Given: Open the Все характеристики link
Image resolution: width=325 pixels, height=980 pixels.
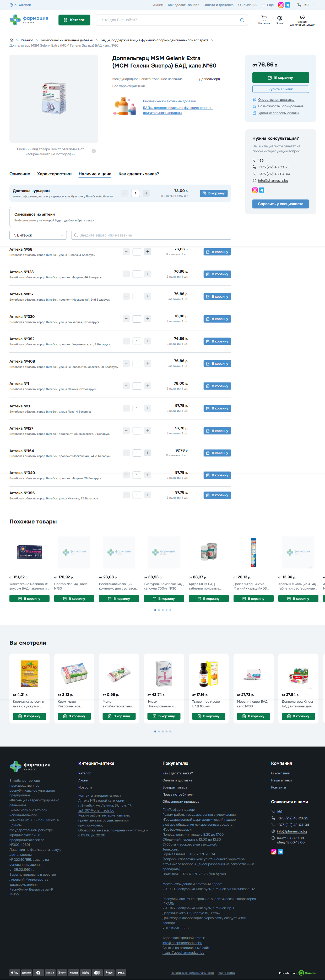Looking at the screenshot, I should [x=129, y=86].
